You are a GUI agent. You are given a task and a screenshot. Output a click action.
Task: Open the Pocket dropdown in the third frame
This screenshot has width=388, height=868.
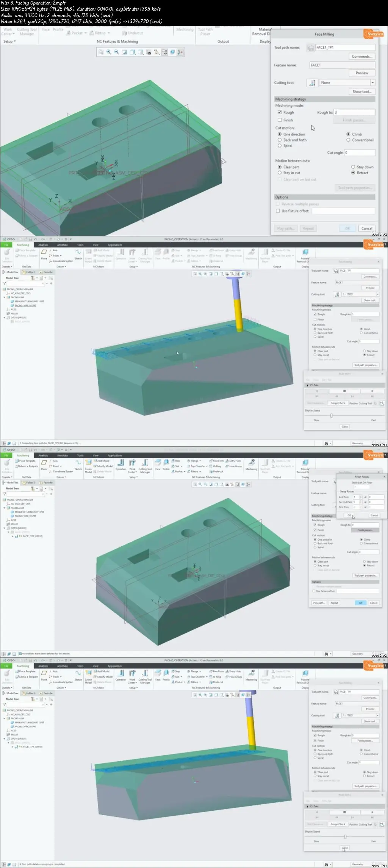coord(185,472)
